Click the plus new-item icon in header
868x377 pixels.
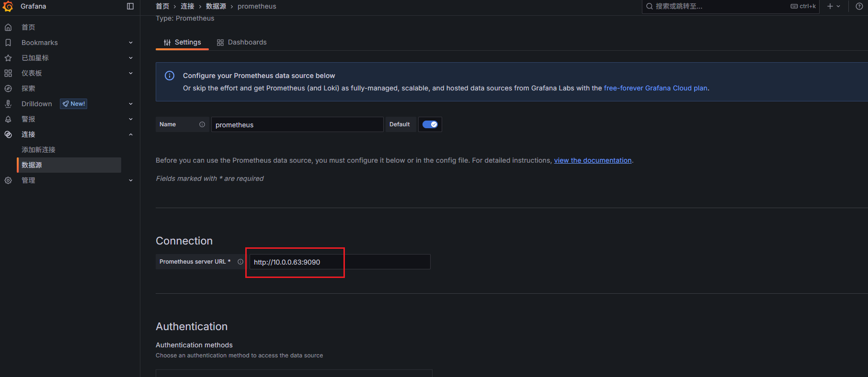[x=830, y=6]
